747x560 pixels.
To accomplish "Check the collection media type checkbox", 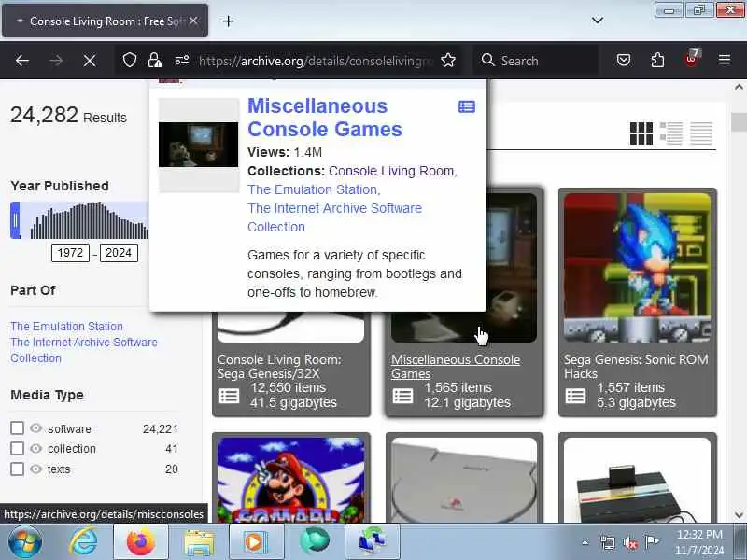I will 17,449.
